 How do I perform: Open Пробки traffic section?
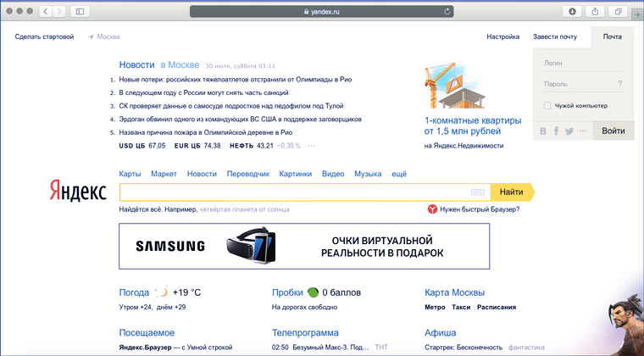287,292
